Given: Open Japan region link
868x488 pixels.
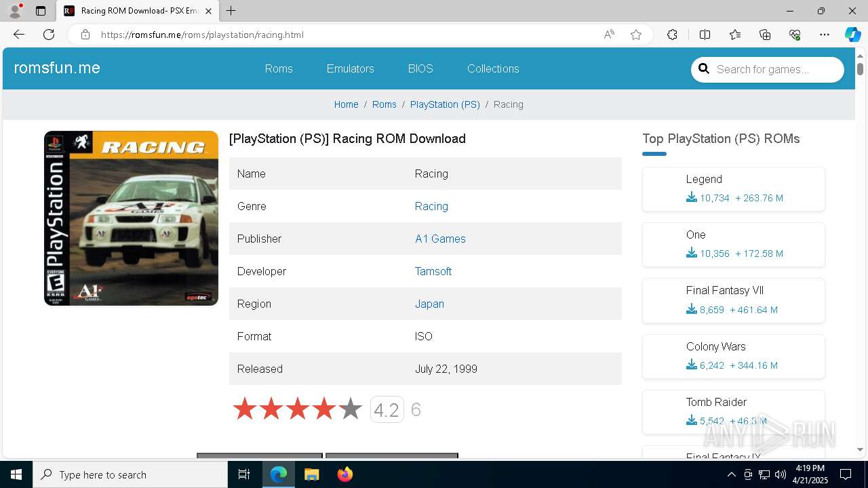Looking at the screenshot, I should click(429, 304).
